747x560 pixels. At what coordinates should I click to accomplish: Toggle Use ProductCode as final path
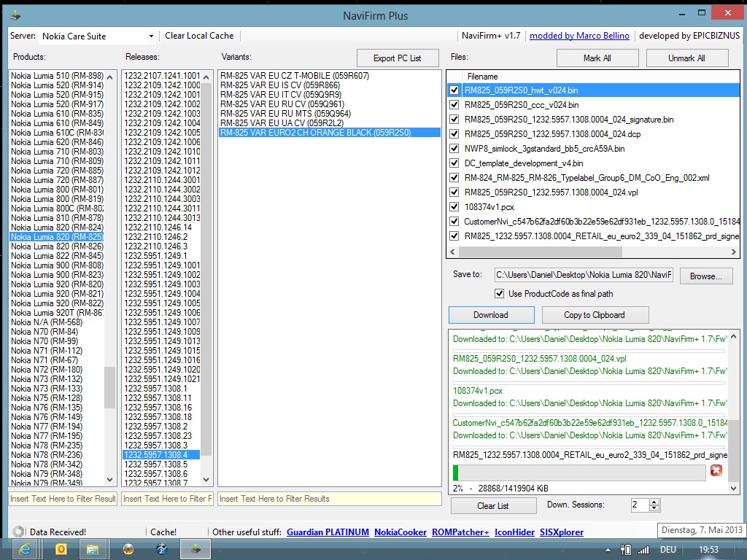tap(499, 293)
